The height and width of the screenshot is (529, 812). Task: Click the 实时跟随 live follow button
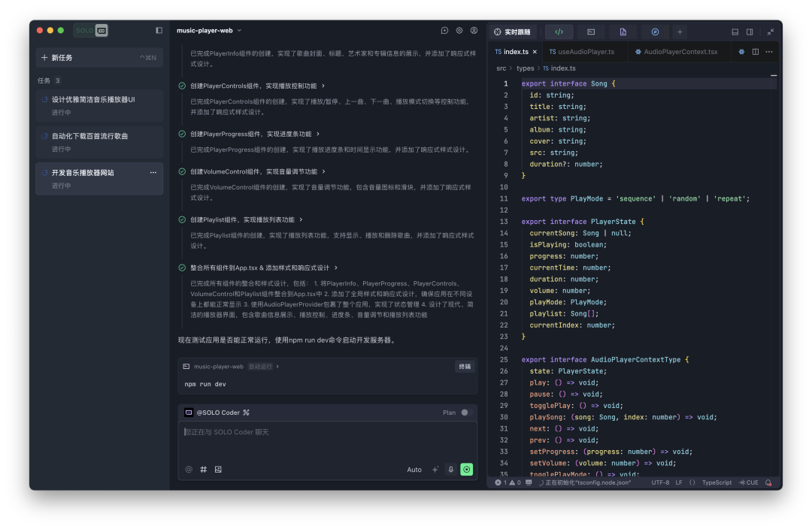[x=513, y=32]
